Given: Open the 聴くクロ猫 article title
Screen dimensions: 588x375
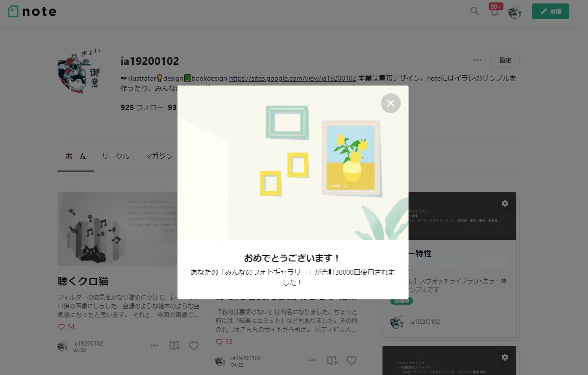Looking at the screenshot, I should coord(83,281).
